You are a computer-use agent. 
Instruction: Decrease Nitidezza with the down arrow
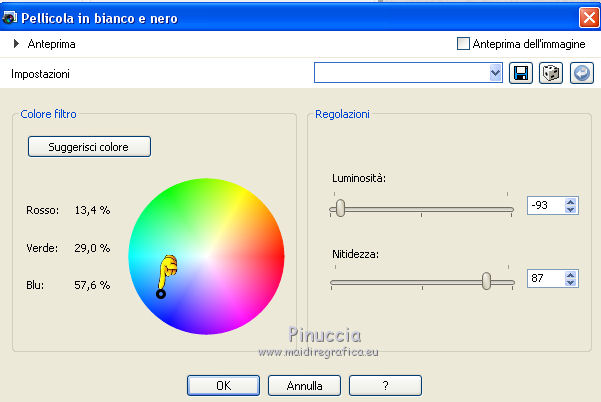(x=570, y=283)
